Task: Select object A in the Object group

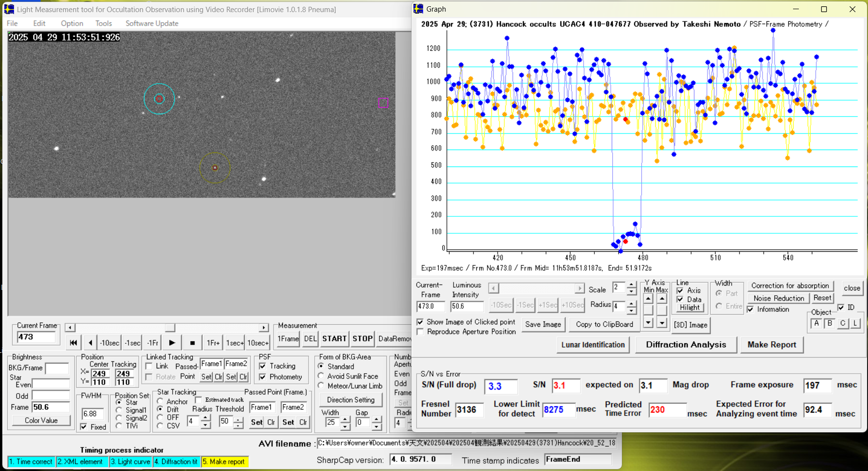Action: pyautogui.click(x=816, y=323)
